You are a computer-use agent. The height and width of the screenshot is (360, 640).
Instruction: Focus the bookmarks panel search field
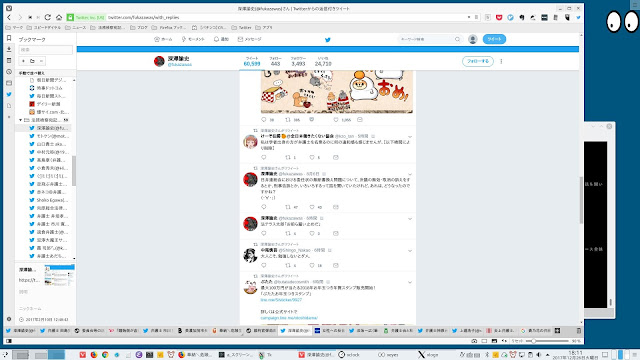45,50
